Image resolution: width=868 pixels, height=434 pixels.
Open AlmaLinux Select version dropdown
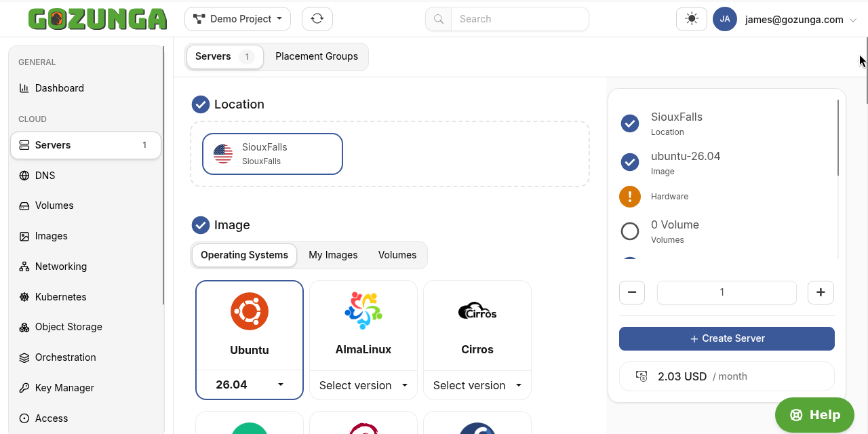[363, 385]
